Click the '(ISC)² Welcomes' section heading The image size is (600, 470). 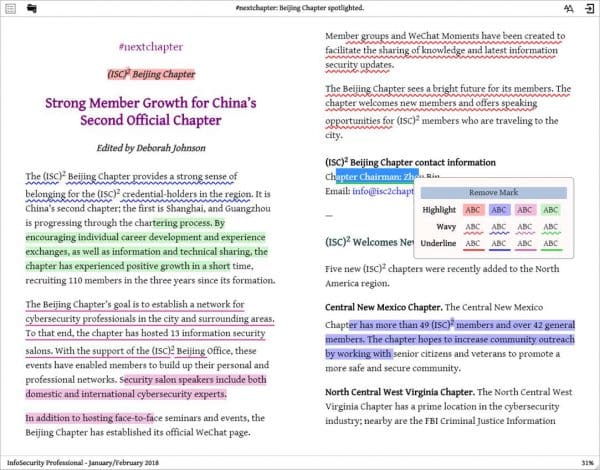click(370, 242)
